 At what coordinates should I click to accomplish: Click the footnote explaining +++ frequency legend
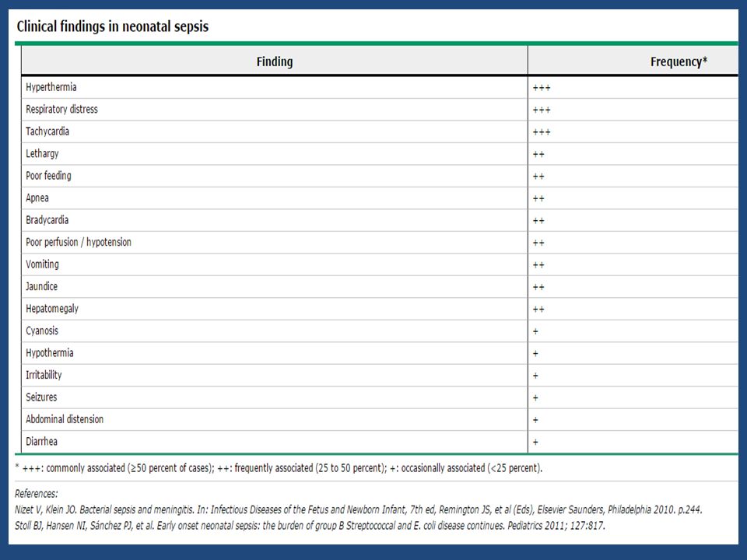[279, 468]
